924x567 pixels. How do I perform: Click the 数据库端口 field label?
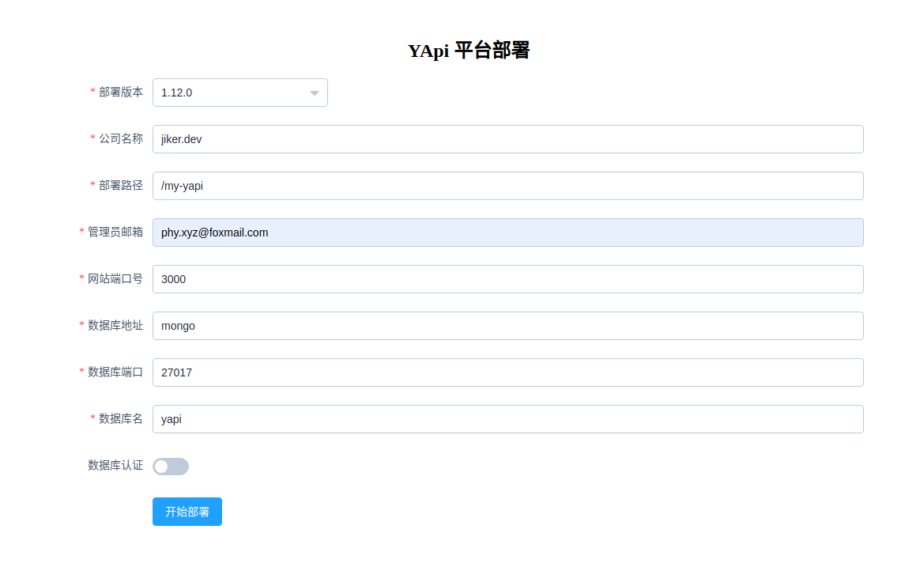click(115, 372)
